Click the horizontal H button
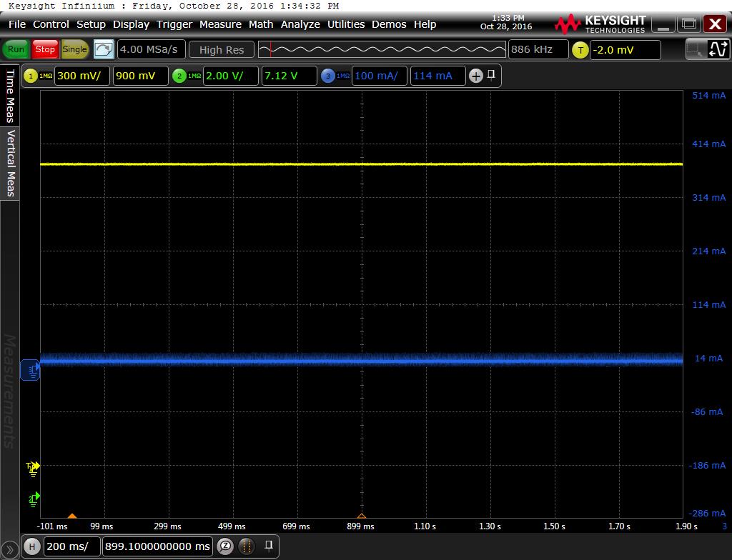This screenshot has height=560, width=732. (32, 546)
